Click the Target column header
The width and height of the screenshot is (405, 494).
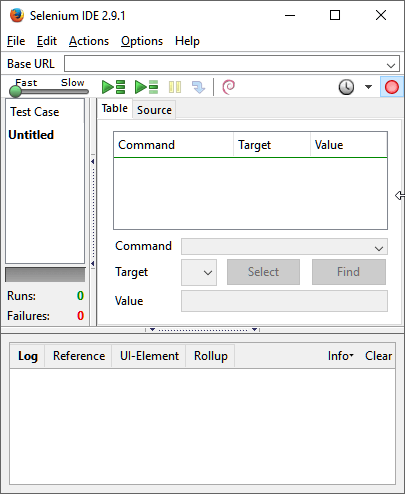[272, 145]
